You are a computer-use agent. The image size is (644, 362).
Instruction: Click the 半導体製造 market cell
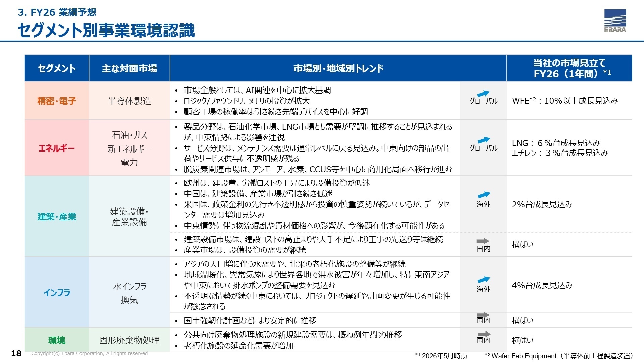coord(129,101)
